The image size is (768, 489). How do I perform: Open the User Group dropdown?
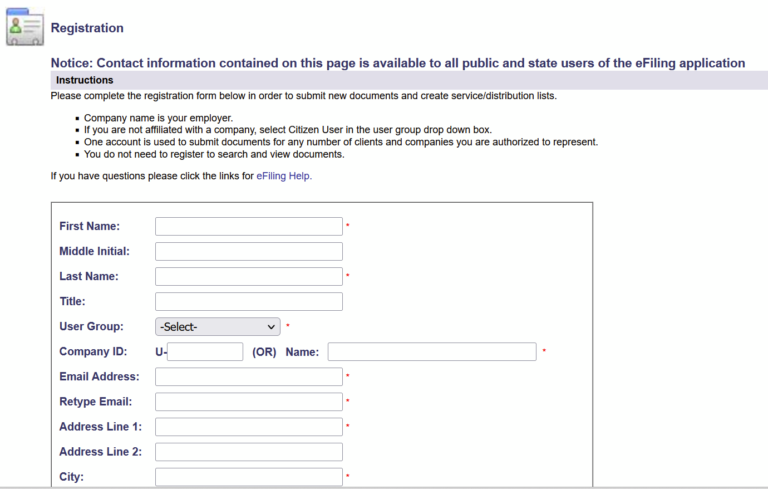coord(218,327)
